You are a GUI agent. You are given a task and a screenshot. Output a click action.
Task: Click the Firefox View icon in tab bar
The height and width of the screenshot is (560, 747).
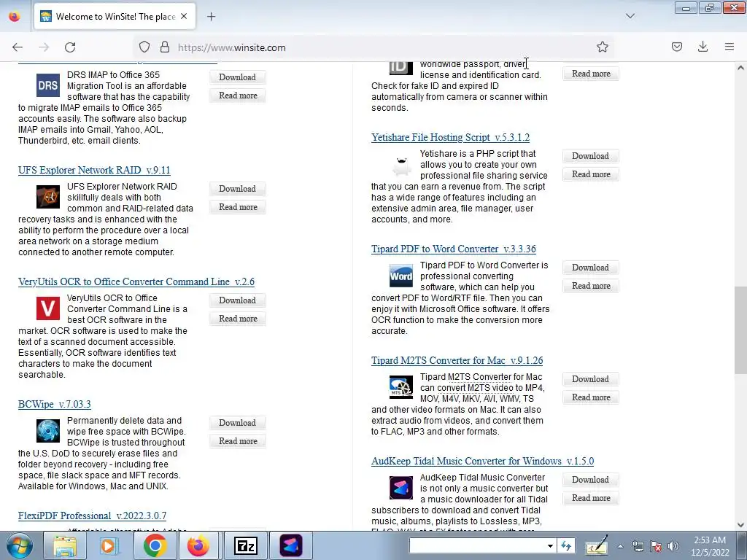point(15,17)
